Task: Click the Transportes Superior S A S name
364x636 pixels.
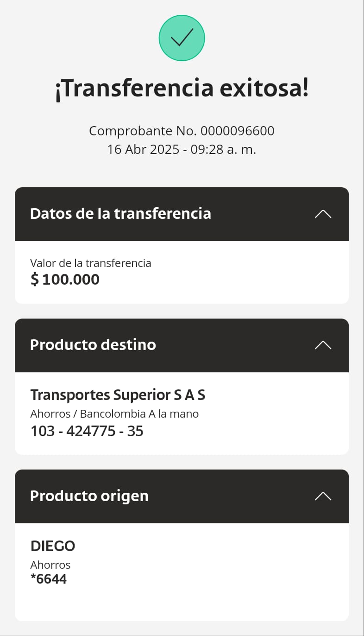Action: (118, 395)
